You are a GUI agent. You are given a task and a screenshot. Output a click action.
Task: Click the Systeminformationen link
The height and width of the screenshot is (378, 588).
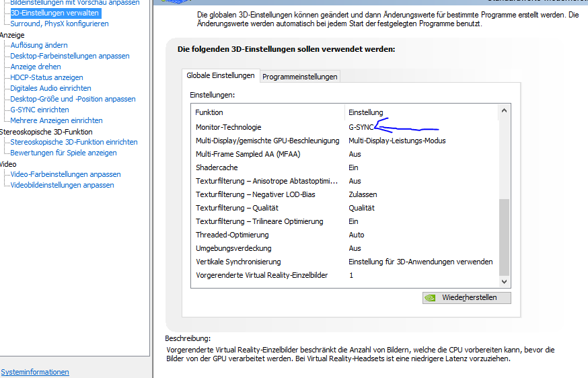pos(35,372)
